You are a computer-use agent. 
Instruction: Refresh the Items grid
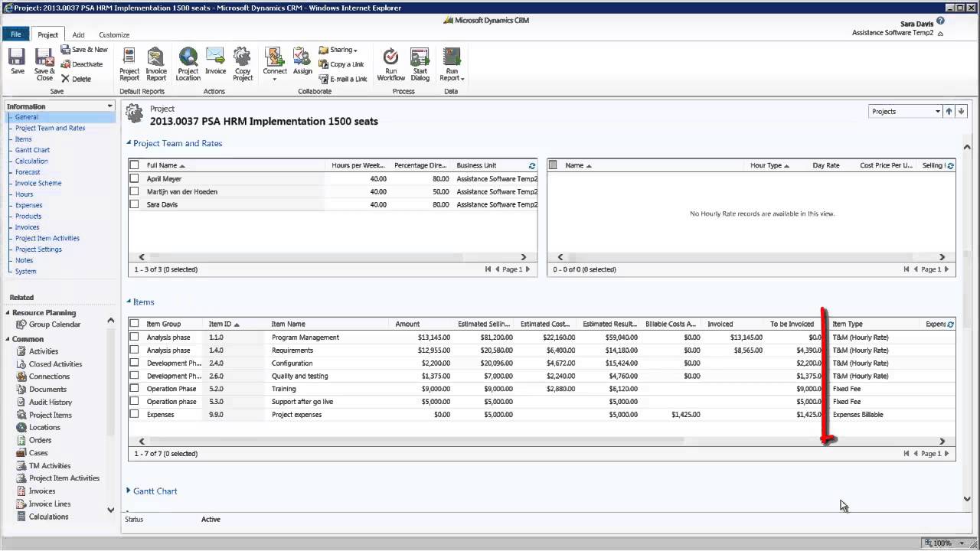950,324
